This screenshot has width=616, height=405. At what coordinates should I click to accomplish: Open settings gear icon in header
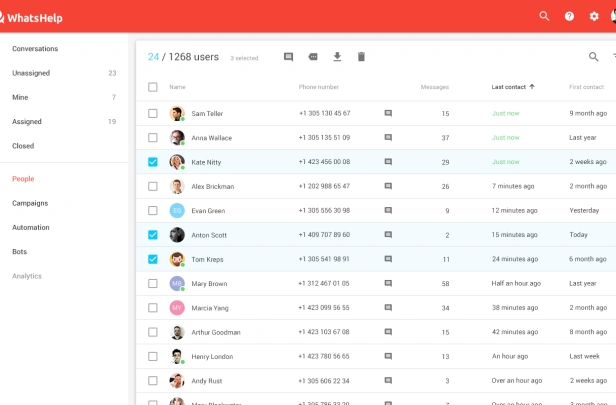tap(594, 16)
